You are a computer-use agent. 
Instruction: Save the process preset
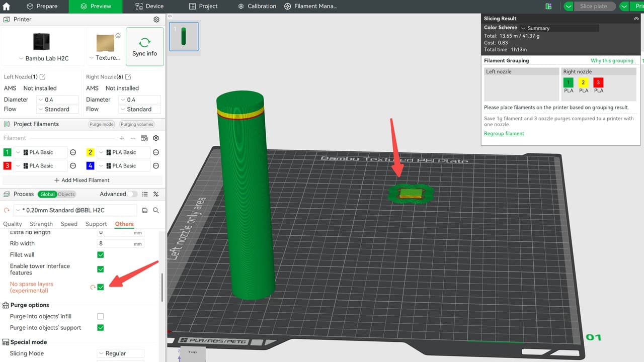pos(145,210)
